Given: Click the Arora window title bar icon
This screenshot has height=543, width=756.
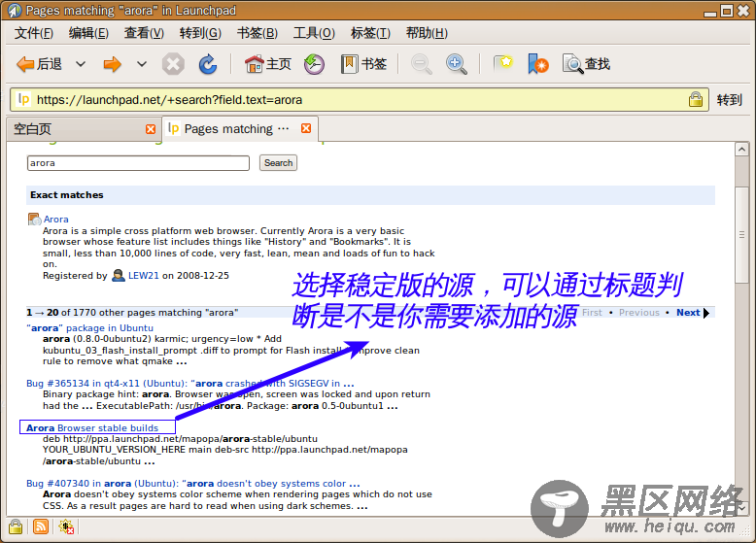Looking at the screenshot, I should (x=15, y=10).
